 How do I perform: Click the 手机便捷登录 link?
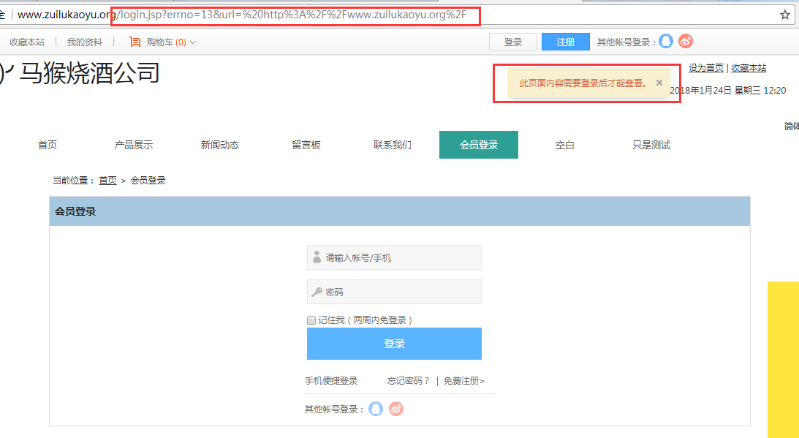point(331,381)
